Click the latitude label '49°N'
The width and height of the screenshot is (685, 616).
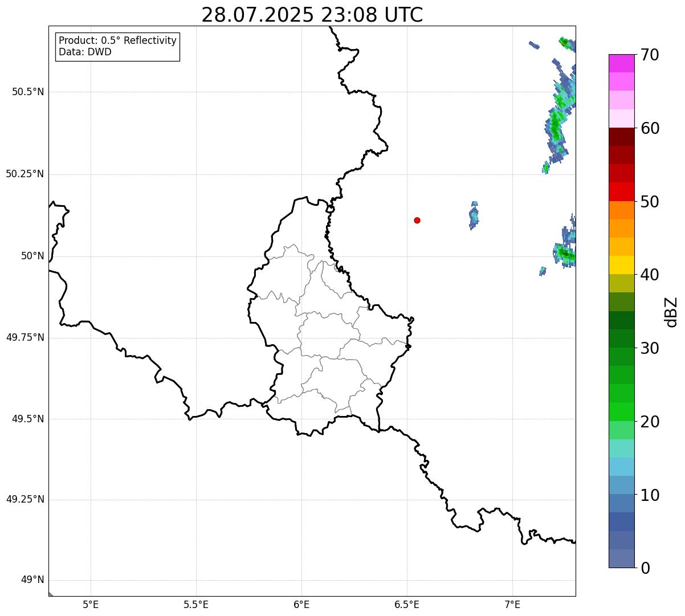tap(32, 580)
